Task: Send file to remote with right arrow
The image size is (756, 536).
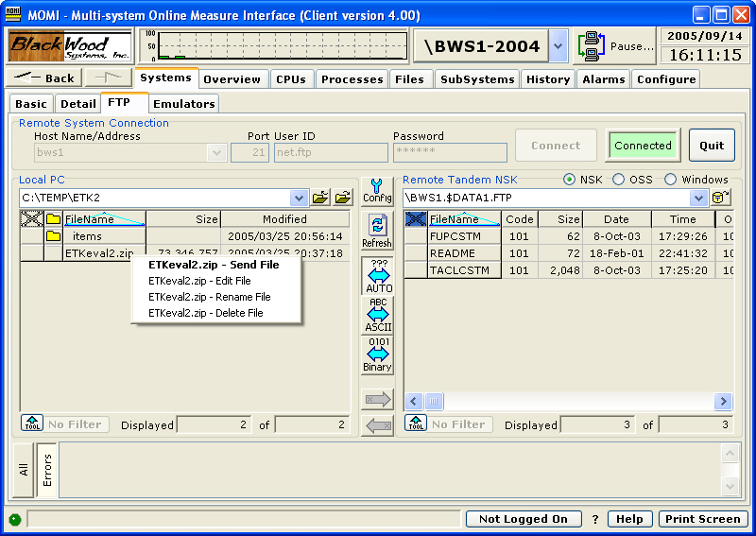Action: pos(377,399)
